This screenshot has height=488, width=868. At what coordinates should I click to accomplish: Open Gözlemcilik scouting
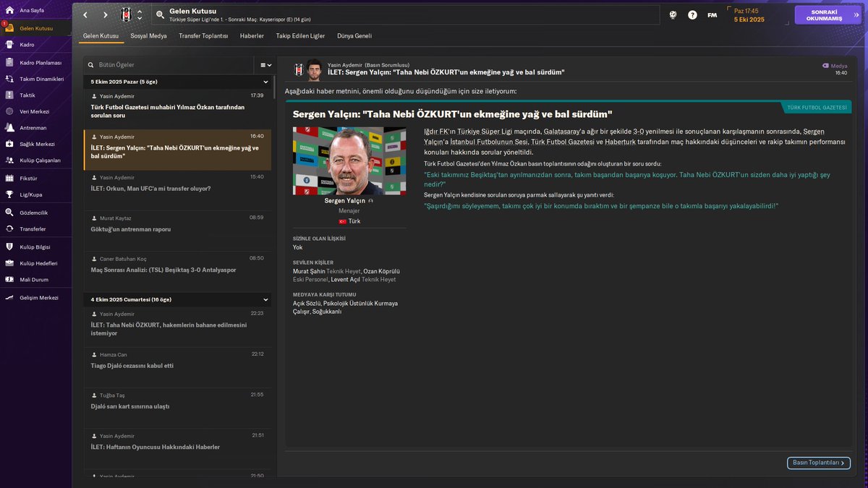pyautogui.click(x=36, y=213)
